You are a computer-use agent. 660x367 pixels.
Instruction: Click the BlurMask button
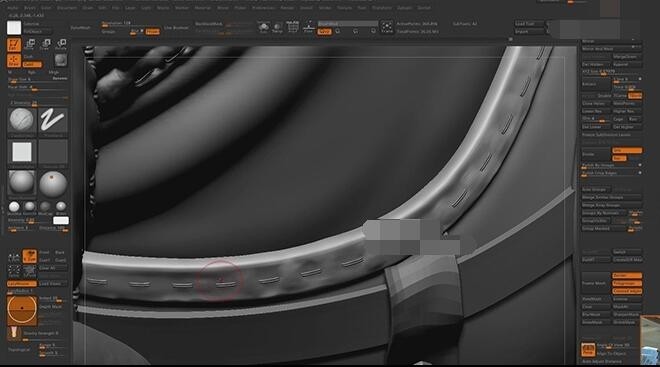tap(595, 314)
